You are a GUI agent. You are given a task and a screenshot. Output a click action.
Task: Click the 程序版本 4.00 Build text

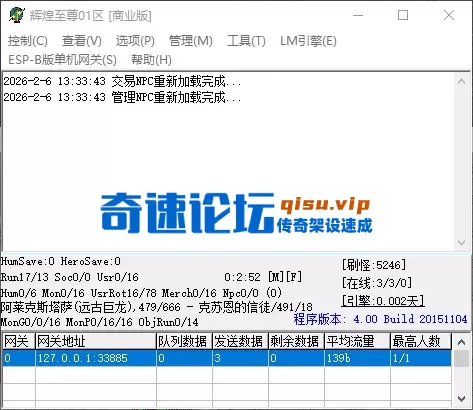[x=380, y=319]
